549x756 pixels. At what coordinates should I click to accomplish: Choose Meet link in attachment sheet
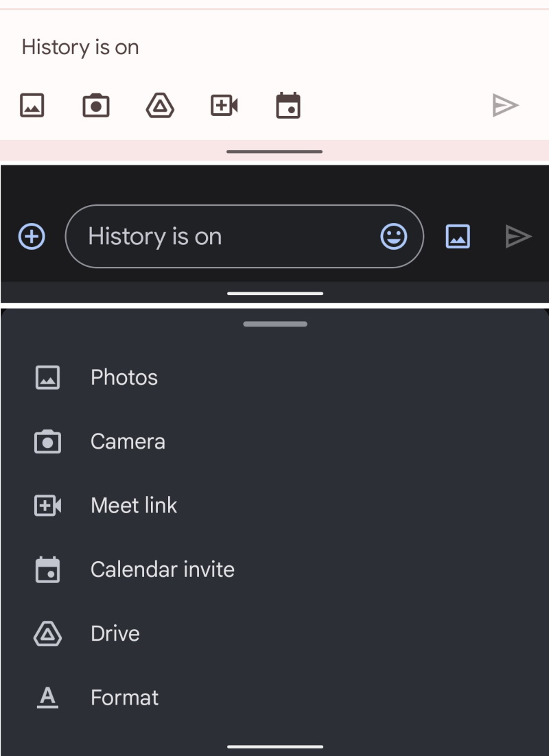click(274, 506)
